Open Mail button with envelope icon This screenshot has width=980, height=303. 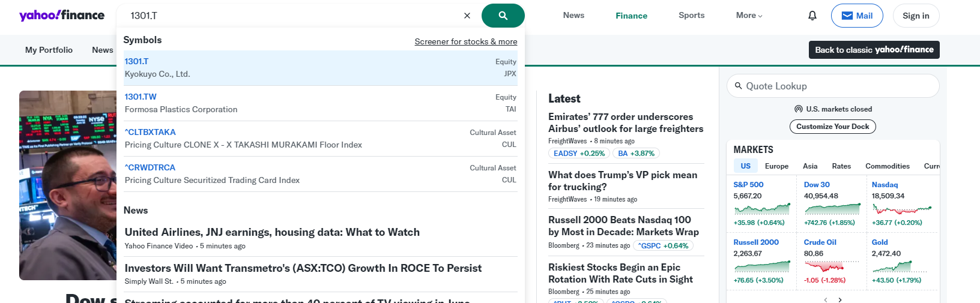click(857, 16)
